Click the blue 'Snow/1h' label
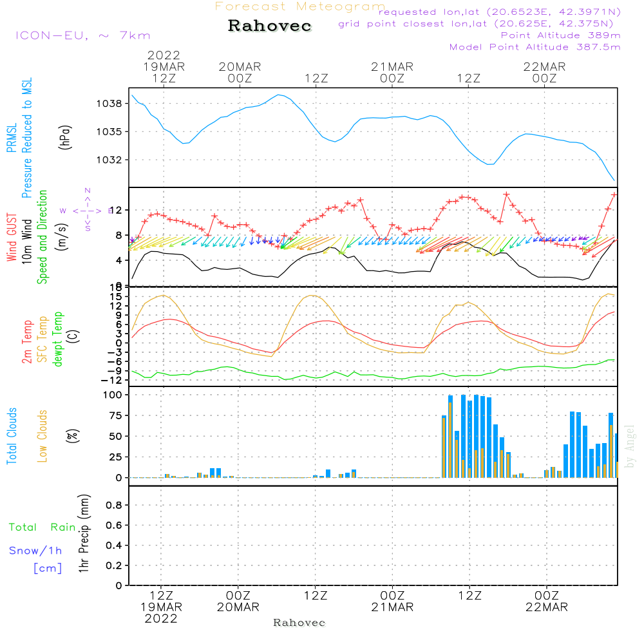 pyautogui.click(x=35, y=551)
